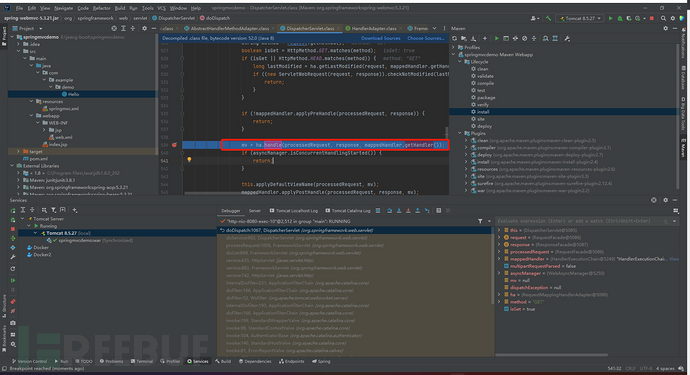Collapse the resources folder
Screen dimensions: 690x375
point(32,101)
